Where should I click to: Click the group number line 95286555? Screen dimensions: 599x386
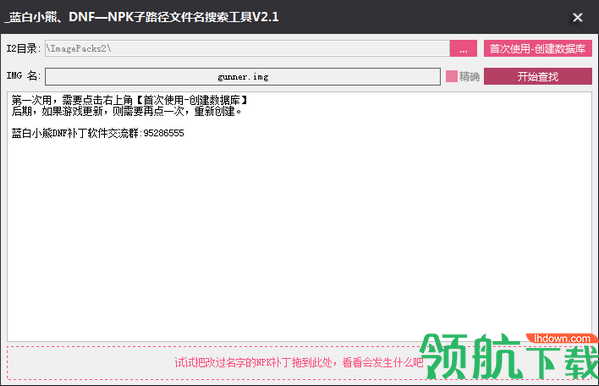click(x=98, y=133)
